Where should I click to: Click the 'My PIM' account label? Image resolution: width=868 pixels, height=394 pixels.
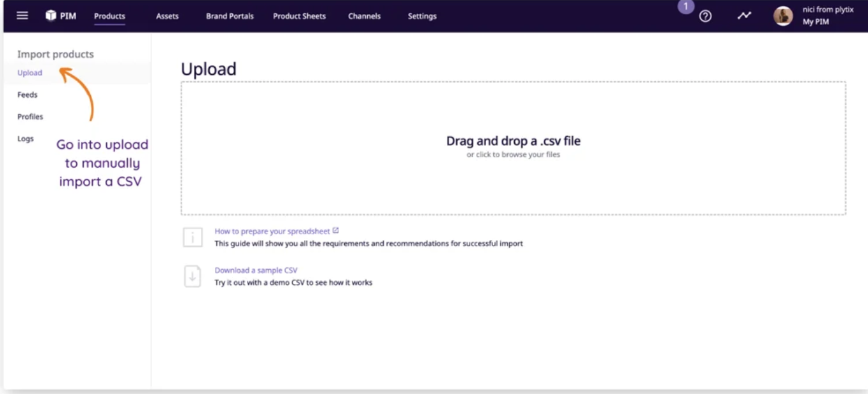pos(816,22)
